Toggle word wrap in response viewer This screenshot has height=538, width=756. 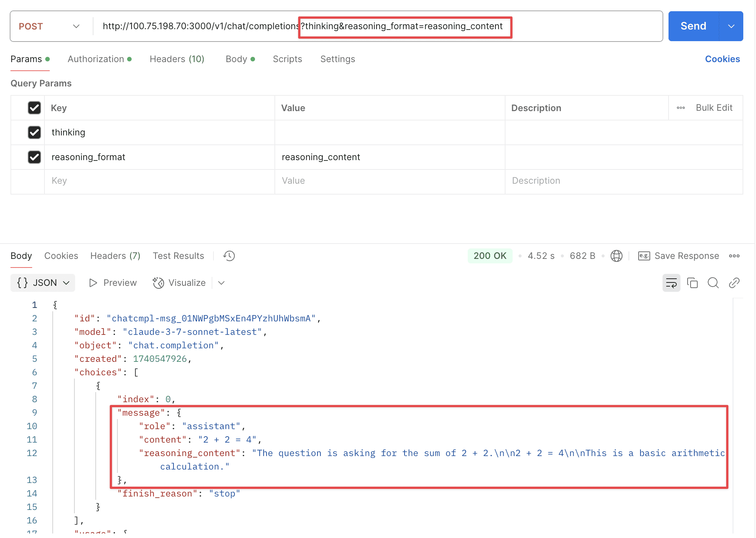pyautogui.click(x=671, y=283)
